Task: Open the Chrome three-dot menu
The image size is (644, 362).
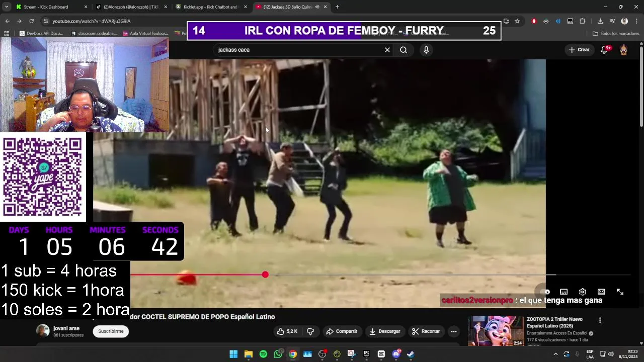Action: coord(636,21)
